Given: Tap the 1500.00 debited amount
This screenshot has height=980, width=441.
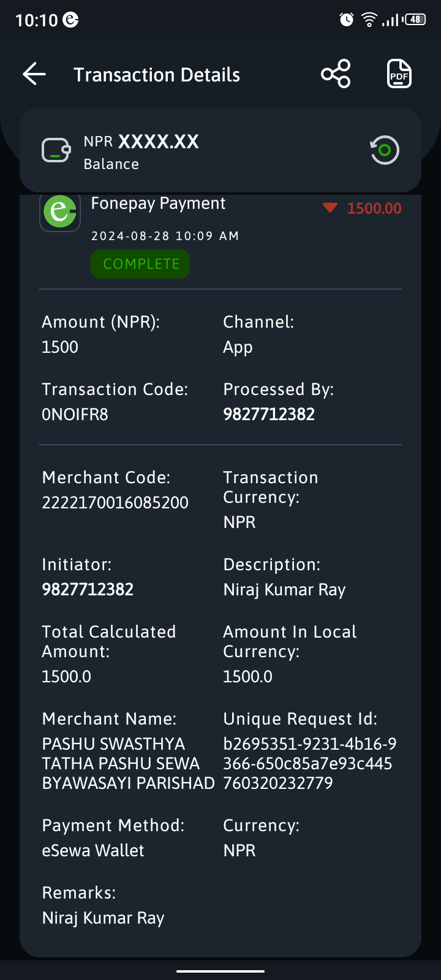Looking at the screenshot, I should click(374, 208).
